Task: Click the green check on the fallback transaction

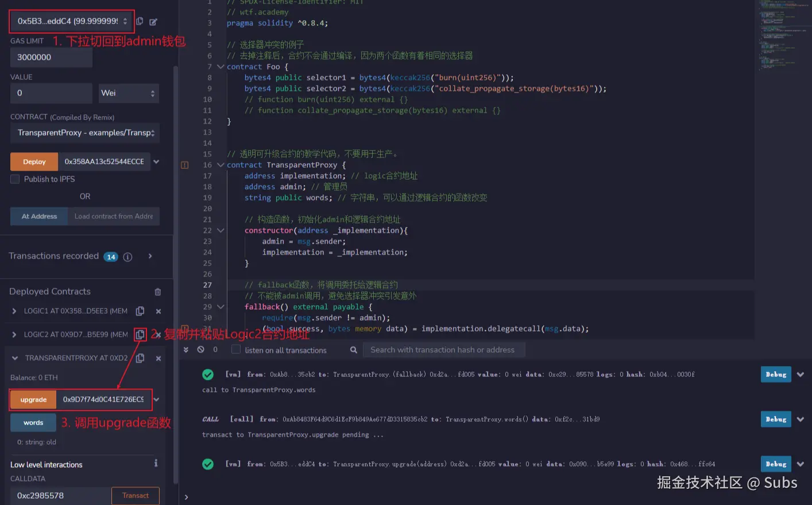Action: (x=208, y=375)
